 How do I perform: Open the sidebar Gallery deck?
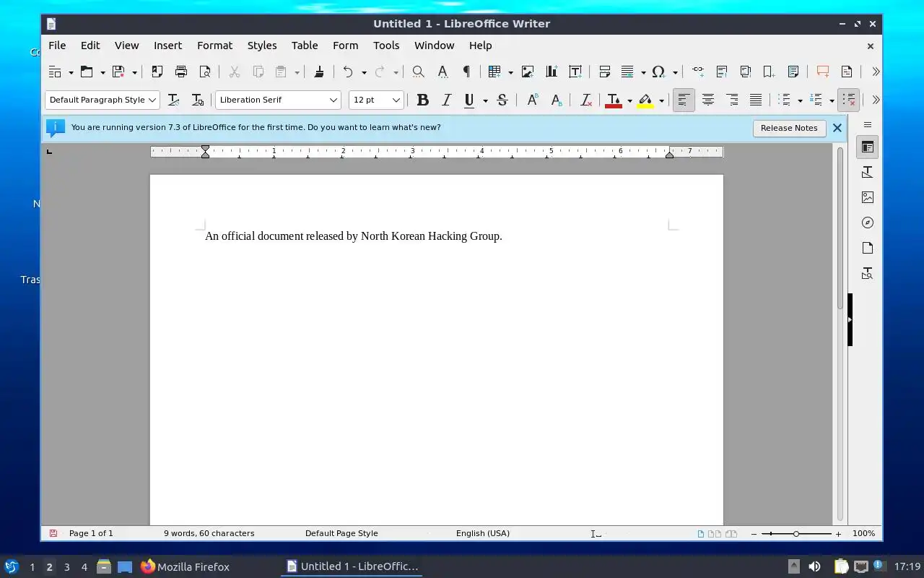tap(867, 197)
